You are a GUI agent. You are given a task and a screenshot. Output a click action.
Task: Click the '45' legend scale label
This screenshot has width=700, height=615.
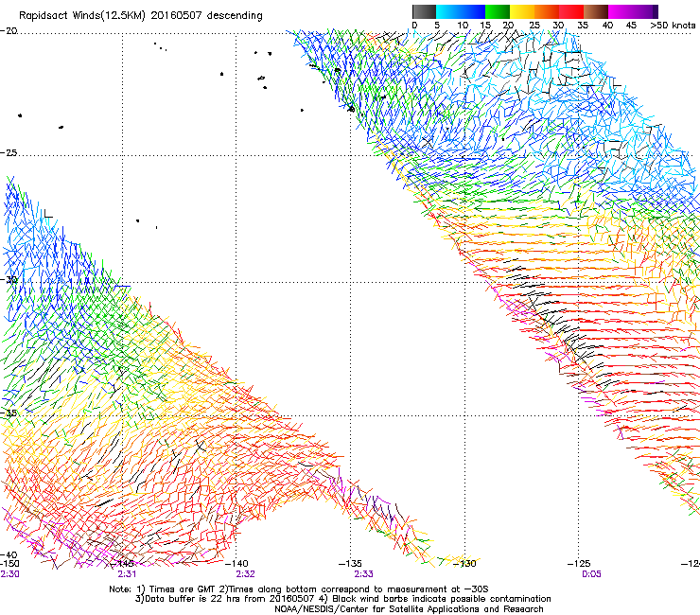pyautogui.click(x=631, y=25)
